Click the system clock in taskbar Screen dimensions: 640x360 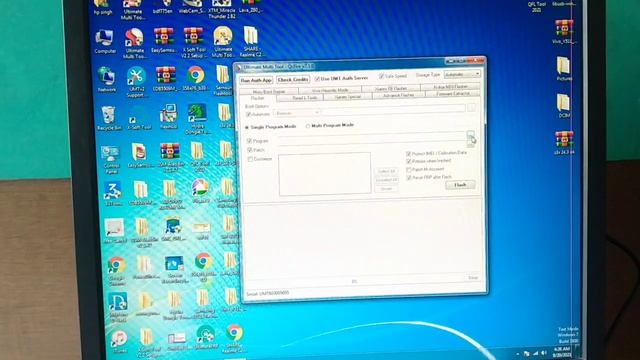coord(562,352)
